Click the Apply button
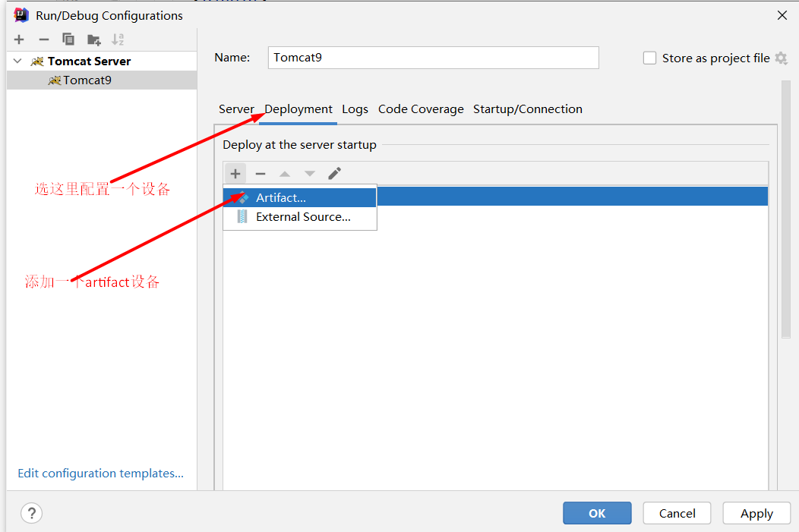The image size is (799, 532). 756,513
